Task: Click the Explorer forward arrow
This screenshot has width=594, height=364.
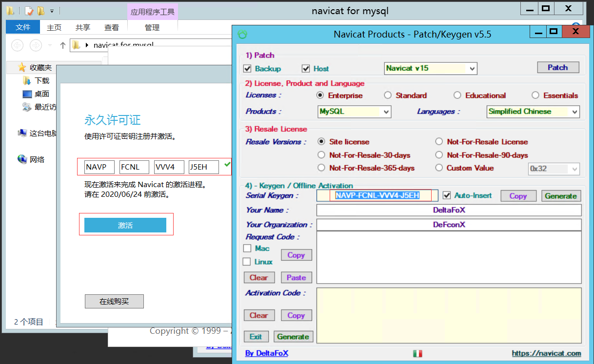Action: (x=36, y=45)
